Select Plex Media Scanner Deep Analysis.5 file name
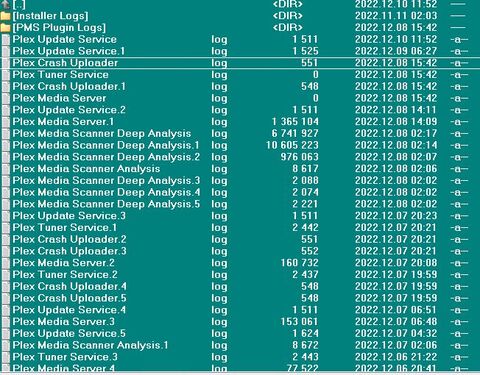480x375 pixels. pyautogui.click(x=106, y=204)
